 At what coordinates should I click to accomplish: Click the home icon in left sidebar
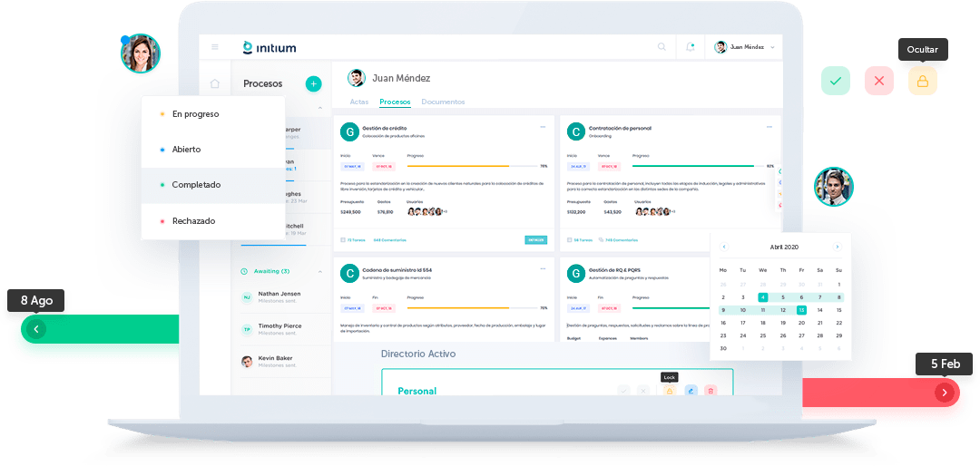click(215, 83)
